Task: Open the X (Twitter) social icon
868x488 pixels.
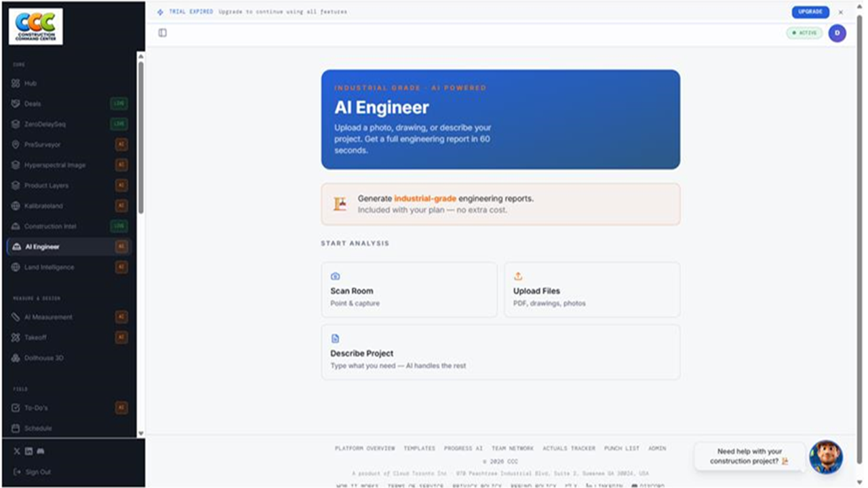Action: 17,451
